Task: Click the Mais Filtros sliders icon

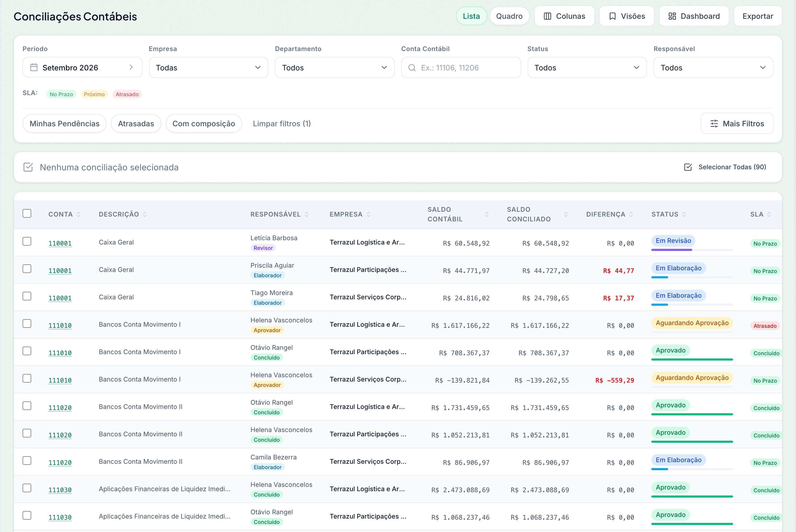Action: tap(714, 124)
